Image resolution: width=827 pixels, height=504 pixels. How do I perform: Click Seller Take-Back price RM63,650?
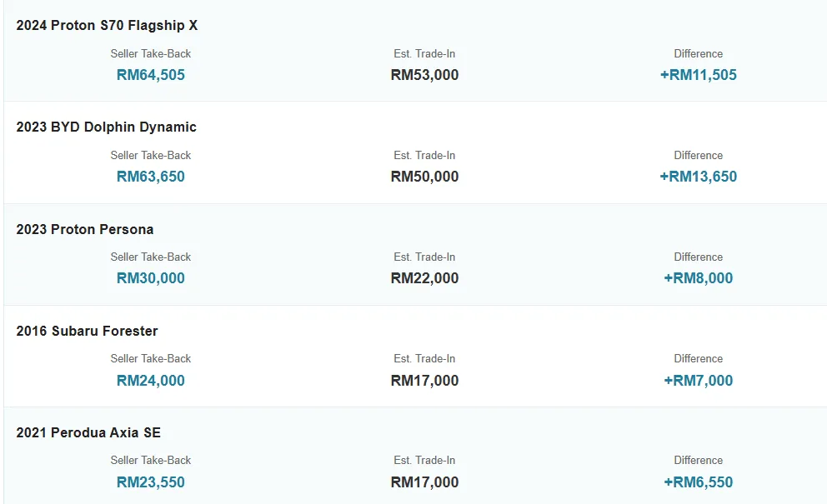[x=151, y=177]
